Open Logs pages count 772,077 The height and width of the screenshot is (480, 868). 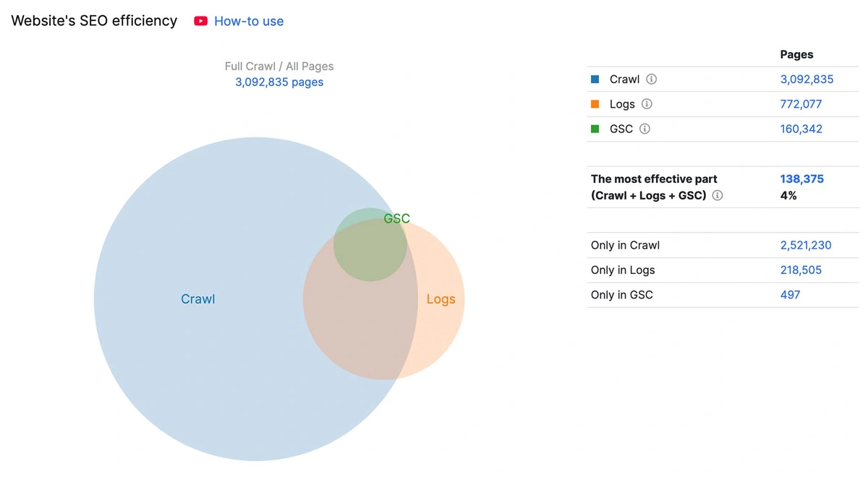point(801,104)
